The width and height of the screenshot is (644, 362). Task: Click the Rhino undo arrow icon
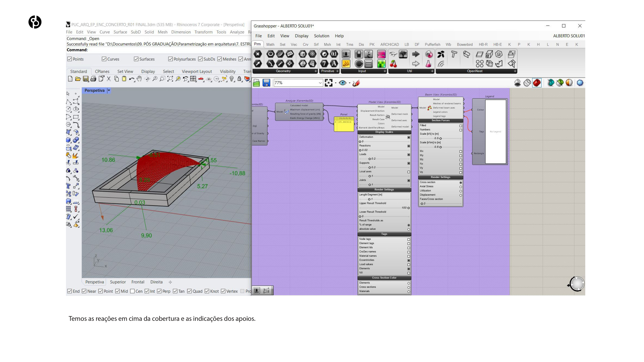click(x=131, y=79)
